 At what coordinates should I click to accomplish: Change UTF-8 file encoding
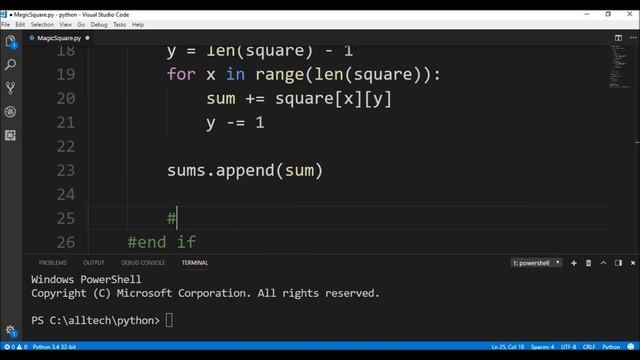(x=568, y=347)
